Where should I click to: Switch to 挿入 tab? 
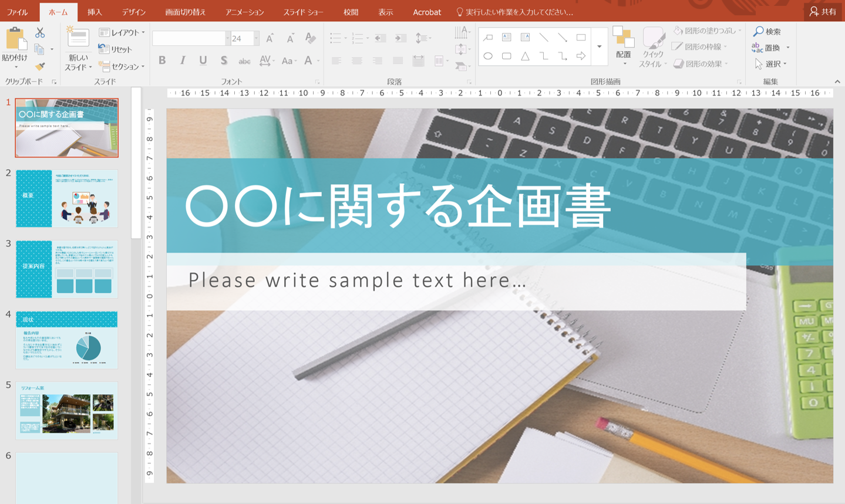(x=94, y=12)
